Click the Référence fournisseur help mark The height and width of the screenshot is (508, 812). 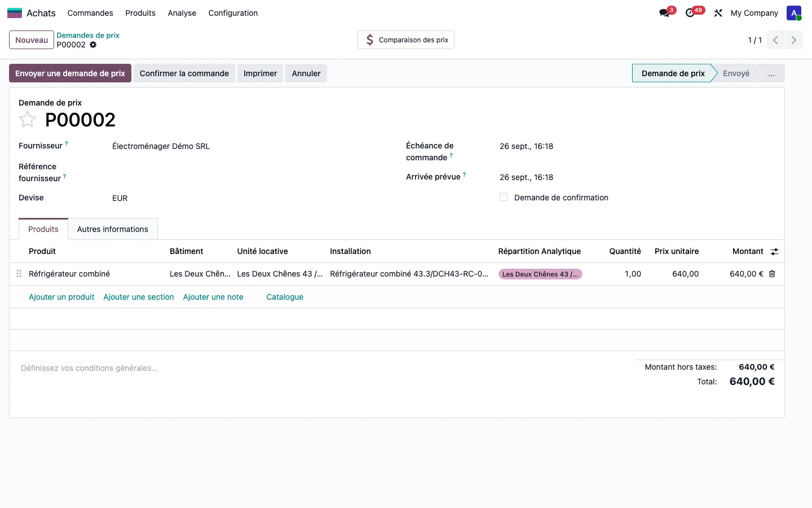[x=65, y=176]
